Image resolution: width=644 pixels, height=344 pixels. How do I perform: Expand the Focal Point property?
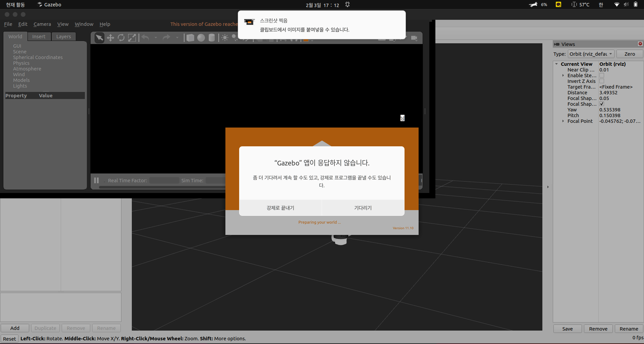pos(563,121)
